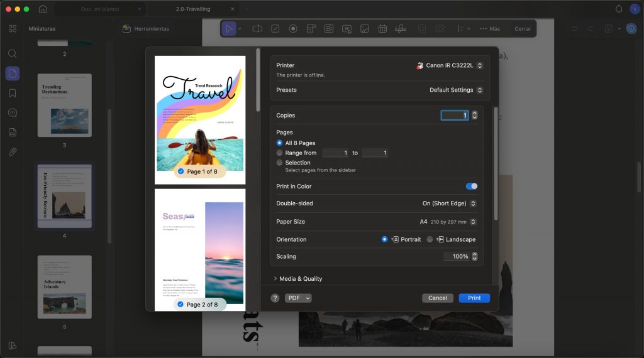This screenshot has height=358, width=644.
Task: Select thumbnail of page 5 Adventure Islands
Action: point(65,287)
